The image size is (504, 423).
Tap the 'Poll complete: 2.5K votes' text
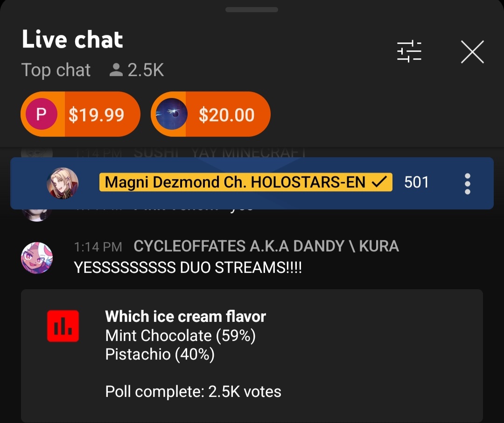point(193,392)
